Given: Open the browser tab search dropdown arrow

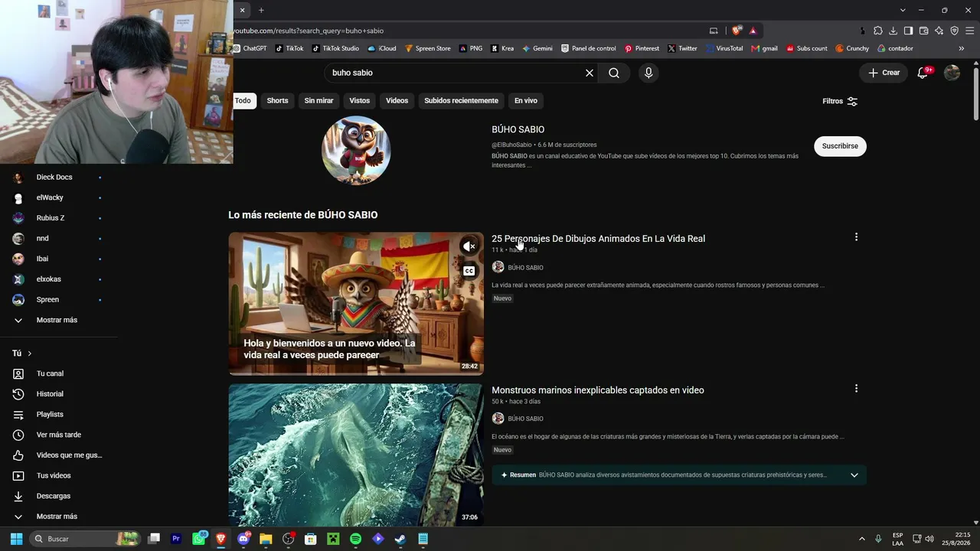Looking at the screenshot, I should pyautogui.click(x=903, y=10).
